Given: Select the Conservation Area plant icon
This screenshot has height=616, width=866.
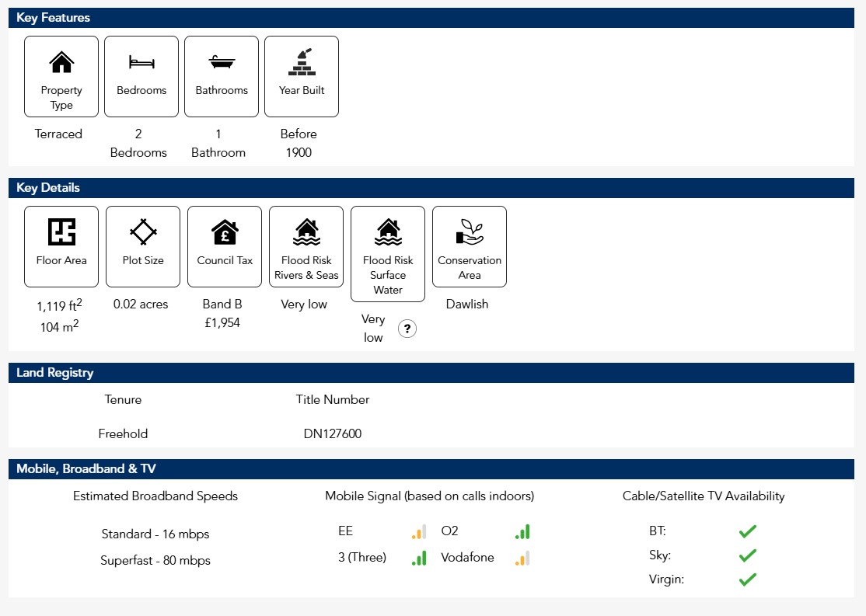Looking at the screenshot, I should point(470,231).
